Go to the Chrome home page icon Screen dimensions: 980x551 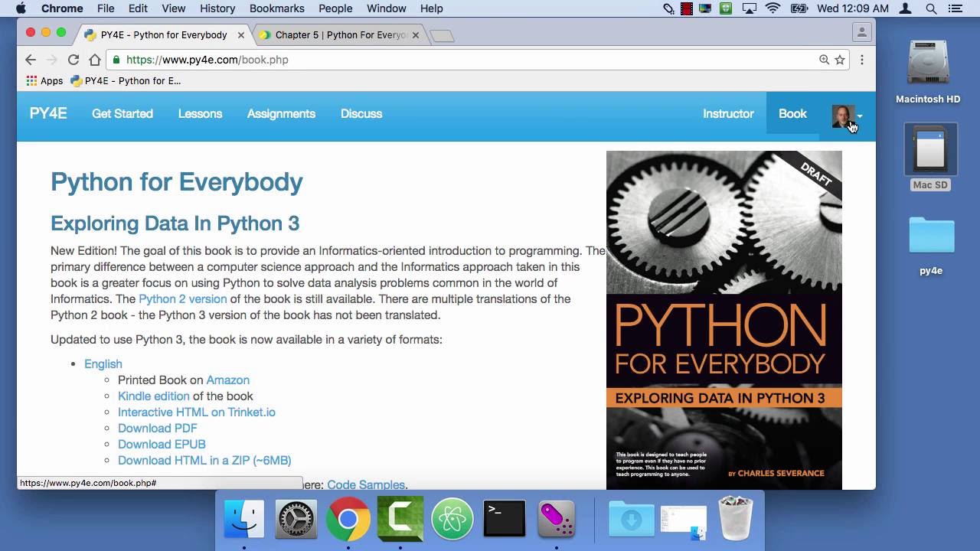pyautogui.click(x=95, y=60)
